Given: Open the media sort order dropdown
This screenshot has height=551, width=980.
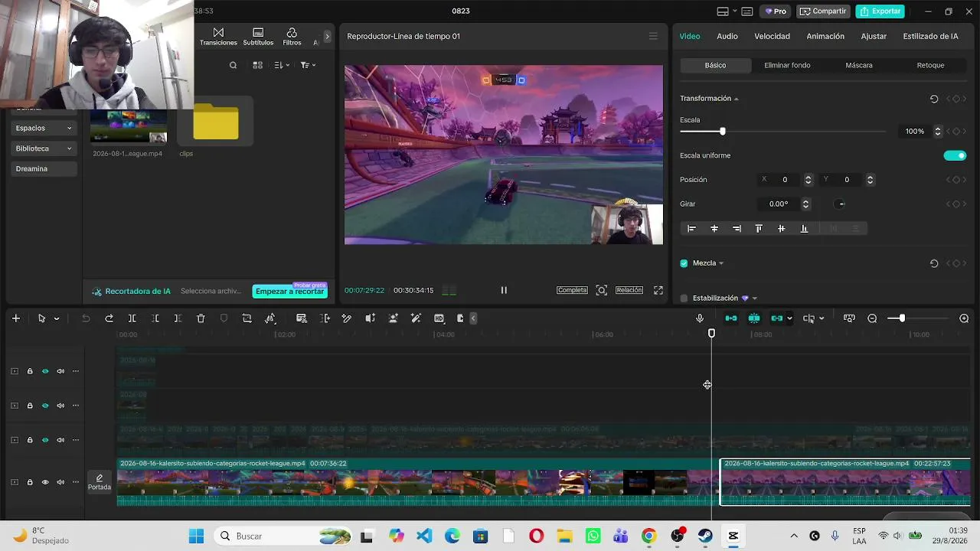Looking at the screenshot, I should (282, 65).
